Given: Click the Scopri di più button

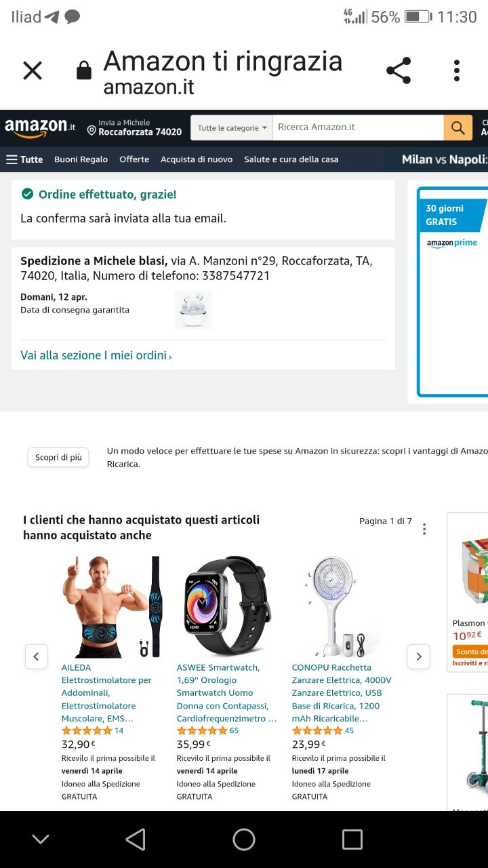Looking at the screenshot, I should pyautogui.click(x=59, y=458).
